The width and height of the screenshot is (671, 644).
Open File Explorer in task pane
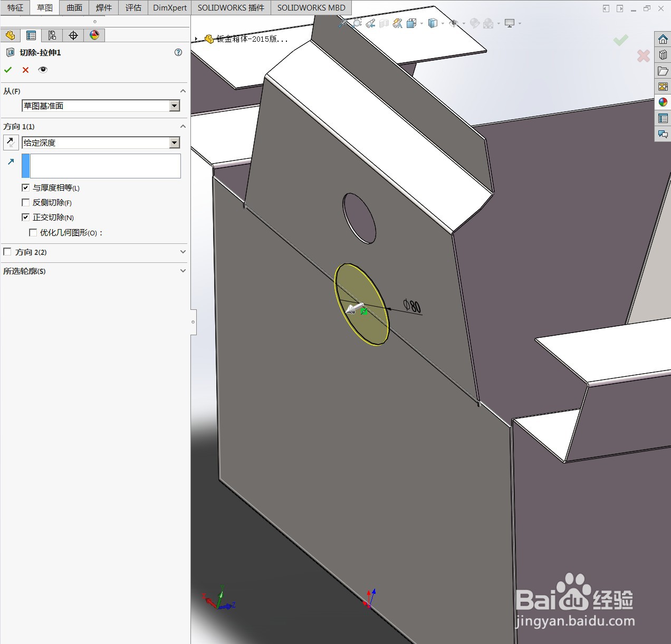coord(663,71)
